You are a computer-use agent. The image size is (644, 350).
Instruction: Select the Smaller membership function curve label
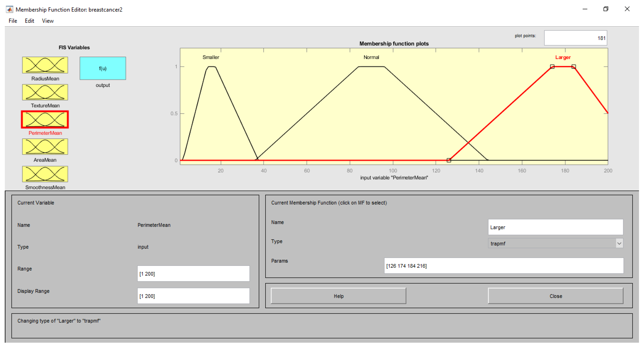[211, 57]
